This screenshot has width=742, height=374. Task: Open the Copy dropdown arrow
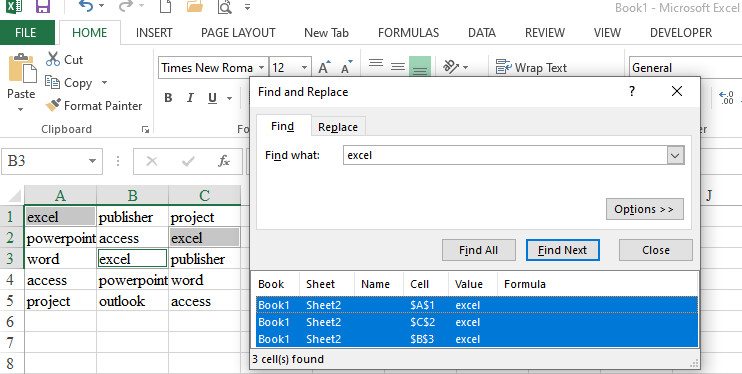(104, 83)
